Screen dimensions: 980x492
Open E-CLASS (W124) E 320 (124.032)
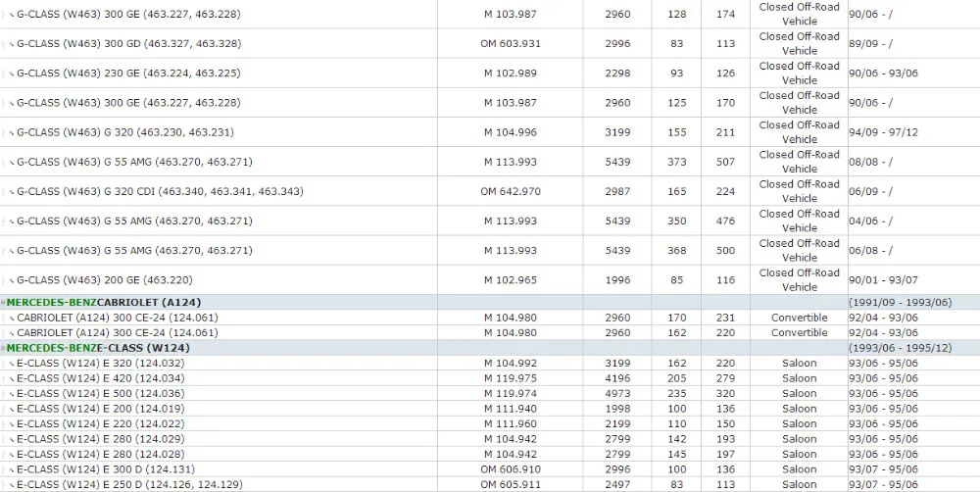click(101, 364)
